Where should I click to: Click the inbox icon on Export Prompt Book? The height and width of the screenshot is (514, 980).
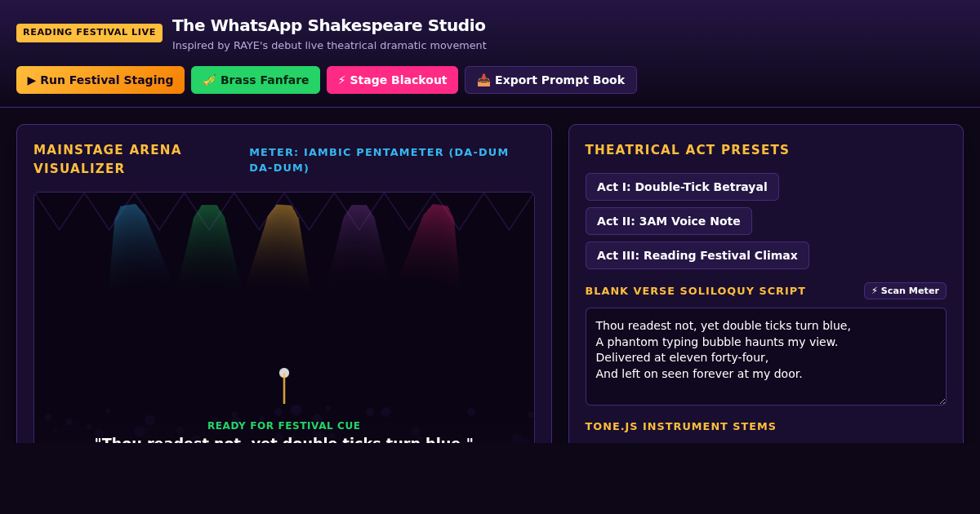[x=483, y=80]
